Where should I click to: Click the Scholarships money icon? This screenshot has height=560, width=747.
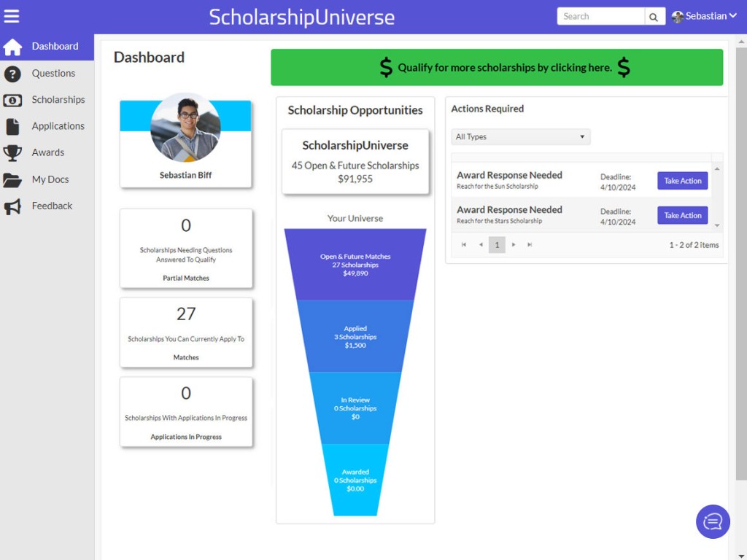point(12,100)
